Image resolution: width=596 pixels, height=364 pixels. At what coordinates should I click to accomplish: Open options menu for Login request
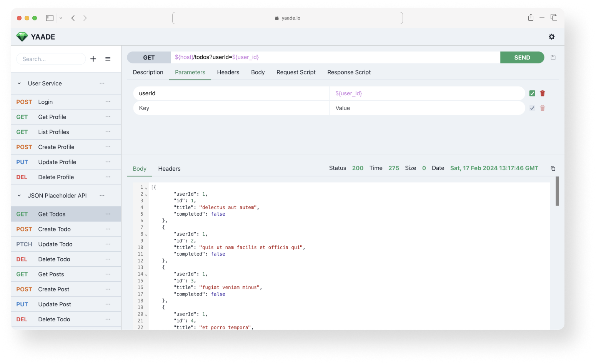click(x=108, y=101)
